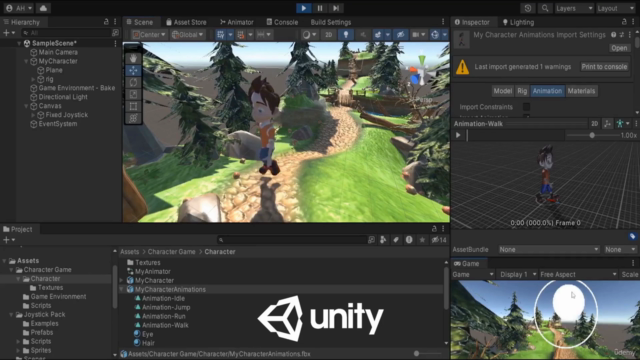Click the Step frame button
The width and height of the screenshot is (640, 360).
(x=336, y=8)
